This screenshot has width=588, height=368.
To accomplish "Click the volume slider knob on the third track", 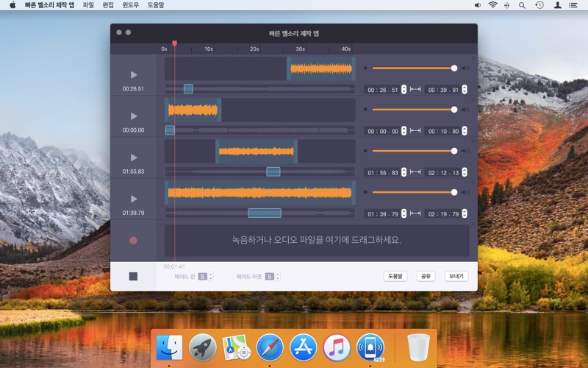I will click(x=454, y=151).
